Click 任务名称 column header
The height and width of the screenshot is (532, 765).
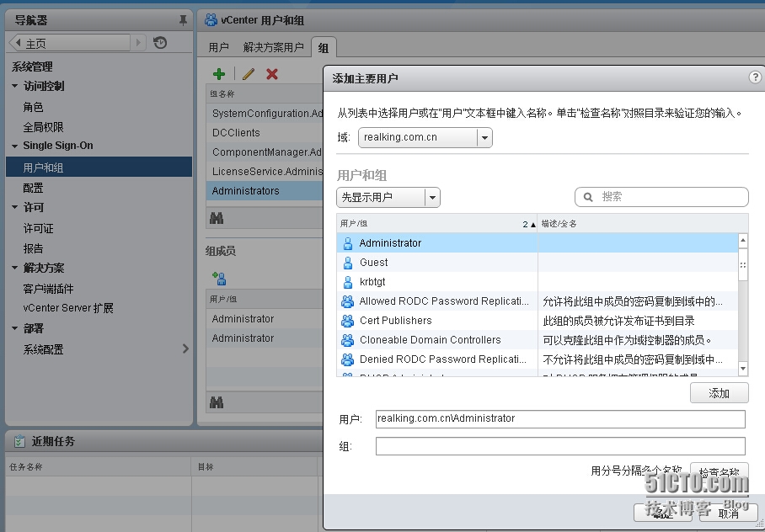coord(98,466)
